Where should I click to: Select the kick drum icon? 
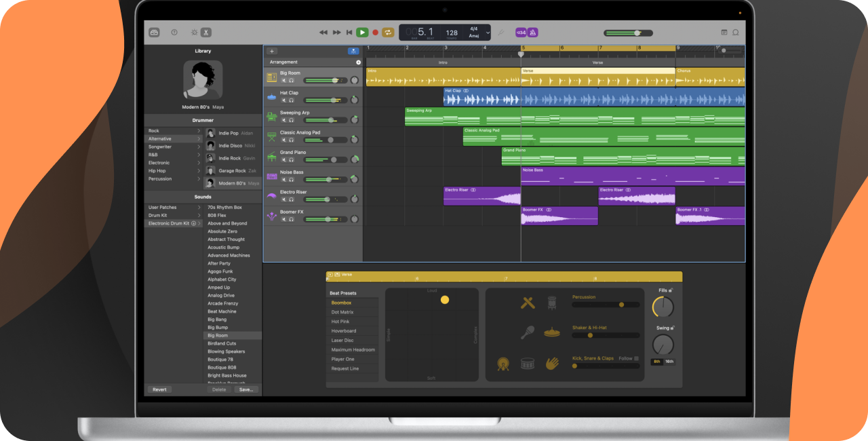(x=503, y=364)
